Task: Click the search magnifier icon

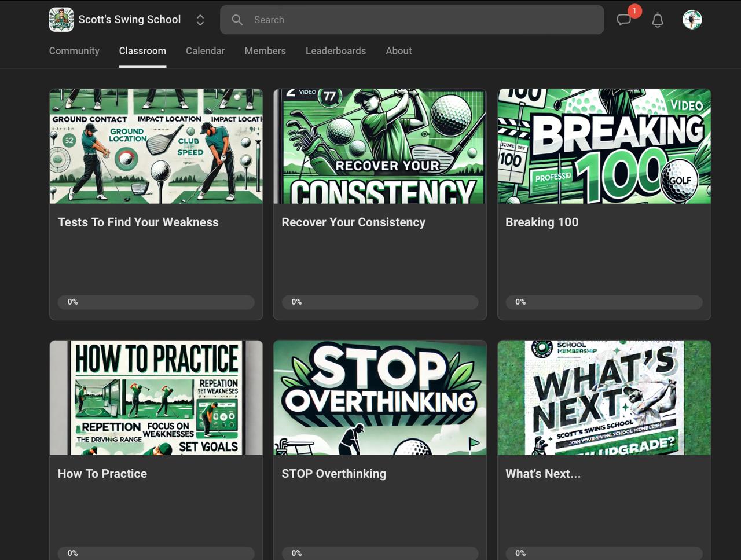Action: [x=237, y=20]
